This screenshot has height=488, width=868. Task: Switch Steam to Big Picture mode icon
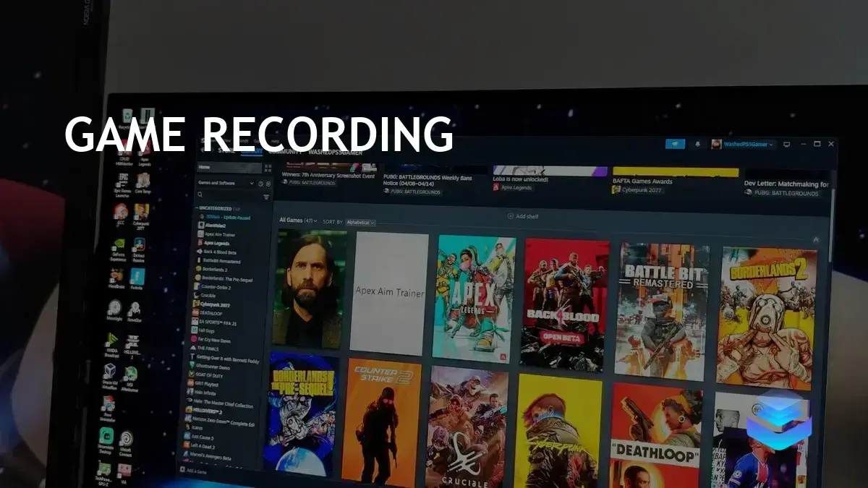pyautogui.click(x=787, y=144)
